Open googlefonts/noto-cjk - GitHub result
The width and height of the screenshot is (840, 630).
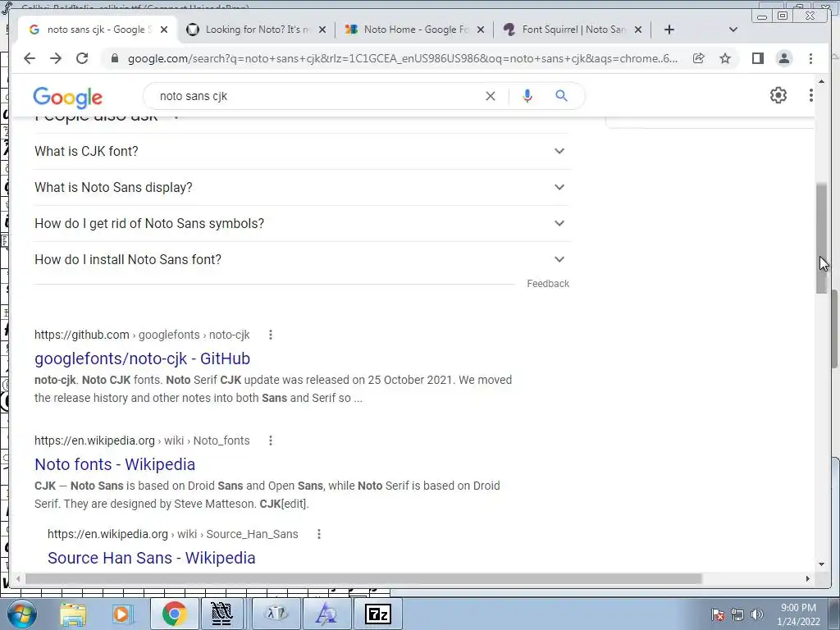point(142,358)
